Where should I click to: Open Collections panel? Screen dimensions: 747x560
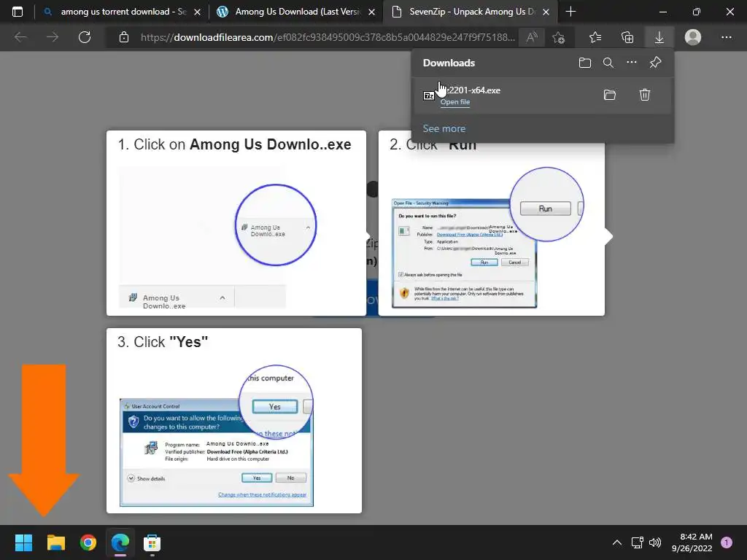[x=627, y=37]
